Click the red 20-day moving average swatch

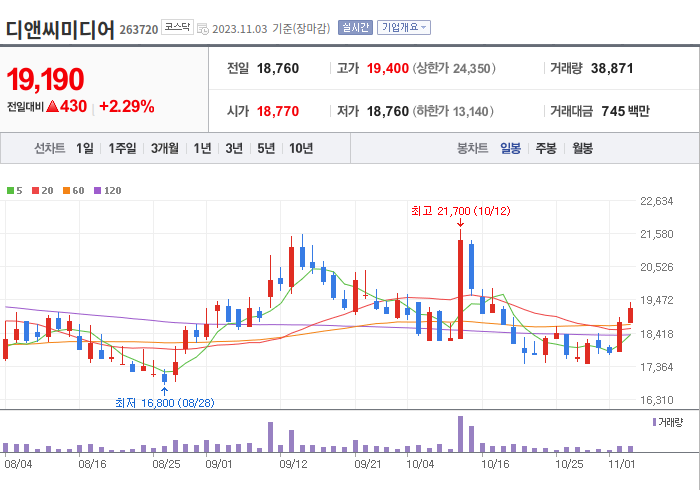[x=35, y=191]
